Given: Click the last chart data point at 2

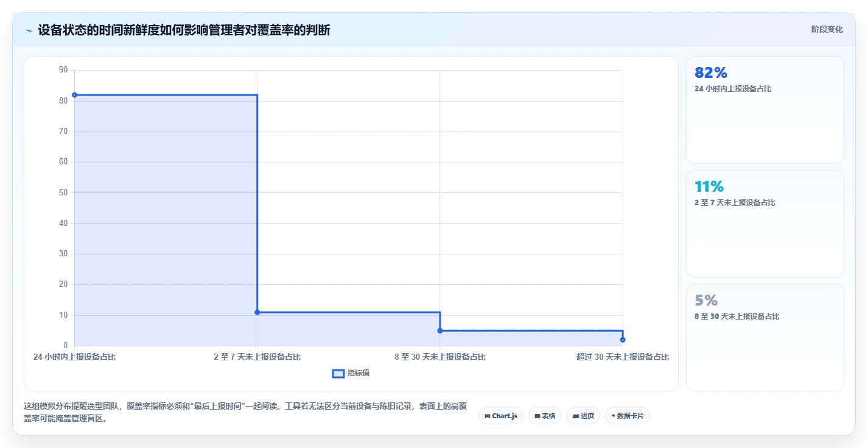Looking at the screenshot, I should point(623,340).
